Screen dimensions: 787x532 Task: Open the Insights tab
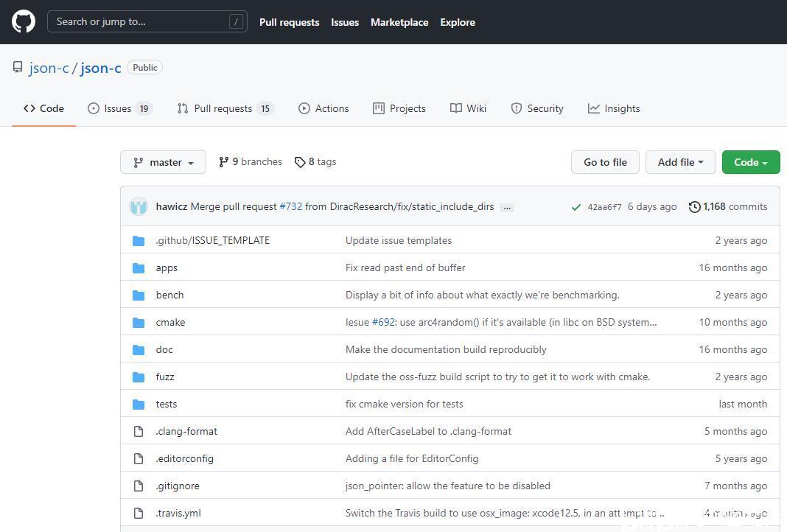[x=614, y=108]
